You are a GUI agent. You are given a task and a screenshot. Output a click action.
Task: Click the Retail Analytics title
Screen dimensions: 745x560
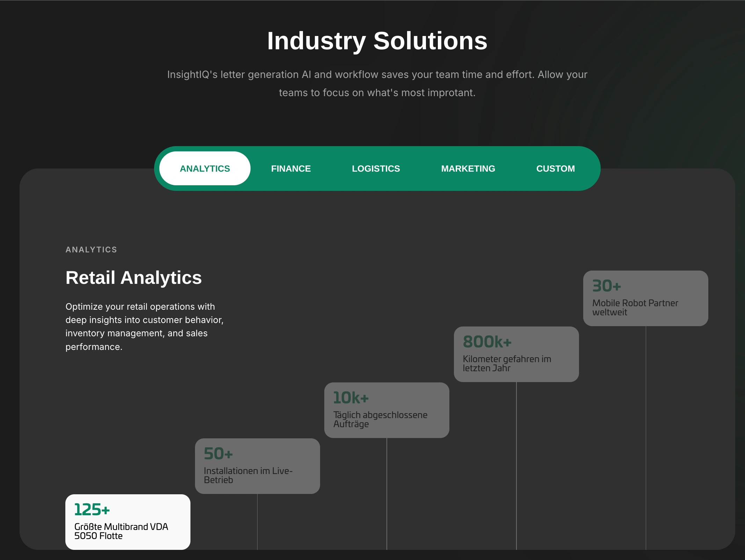[x=133, y=278]
